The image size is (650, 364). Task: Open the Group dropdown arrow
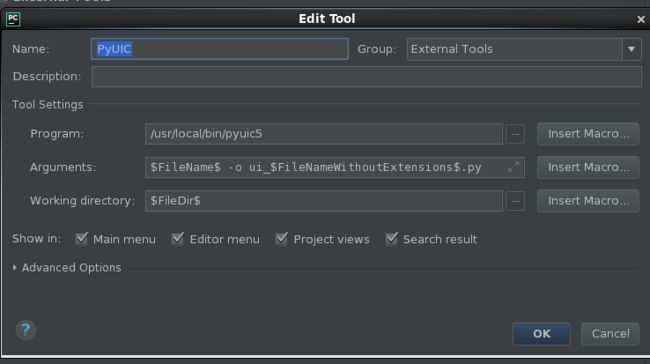point(631,49)
